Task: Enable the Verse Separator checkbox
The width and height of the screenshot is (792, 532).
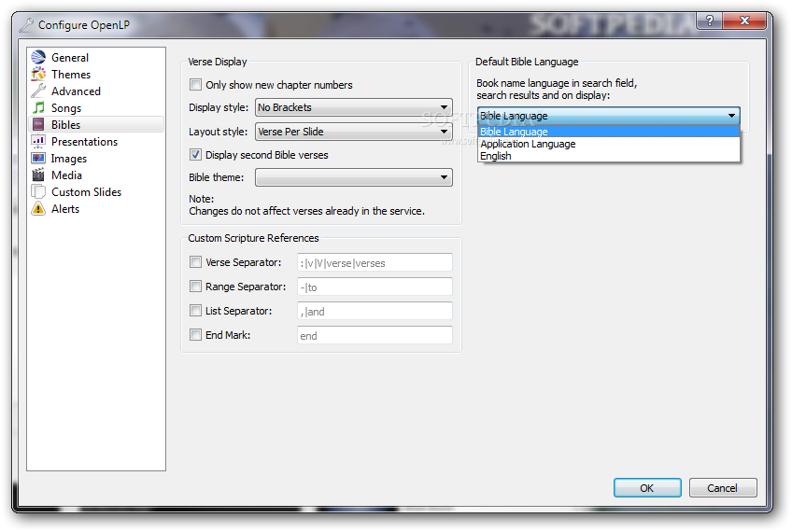Action: point(195,262)
